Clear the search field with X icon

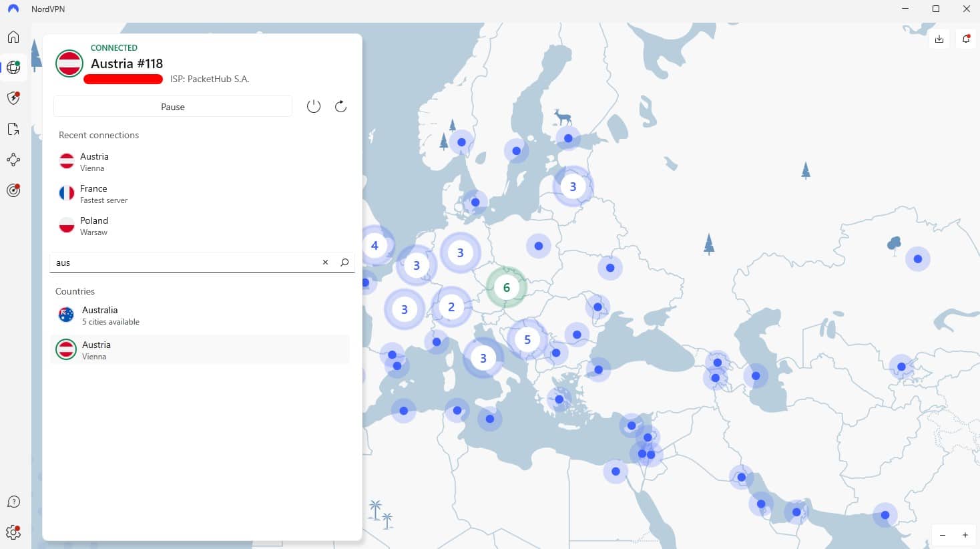326,262
